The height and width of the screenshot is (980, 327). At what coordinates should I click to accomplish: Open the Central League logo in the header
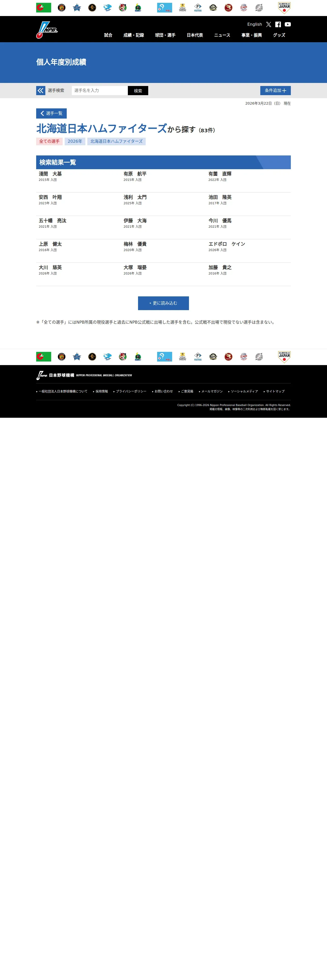point(43,8)
